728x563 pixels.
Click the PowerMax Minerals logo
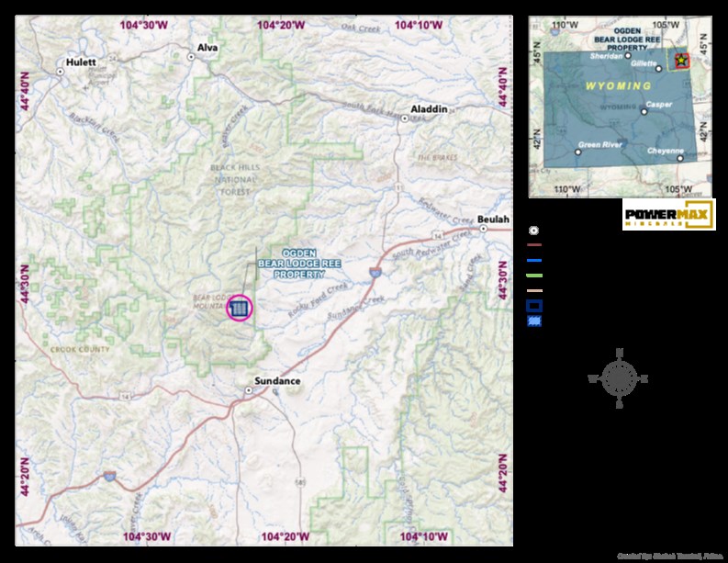click(x=668, y=214)
